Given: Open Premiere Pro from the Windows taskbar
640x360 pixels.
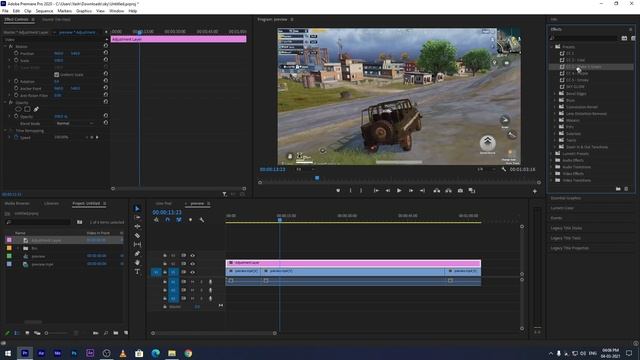Looking at the screenshot, I should 25,353.
